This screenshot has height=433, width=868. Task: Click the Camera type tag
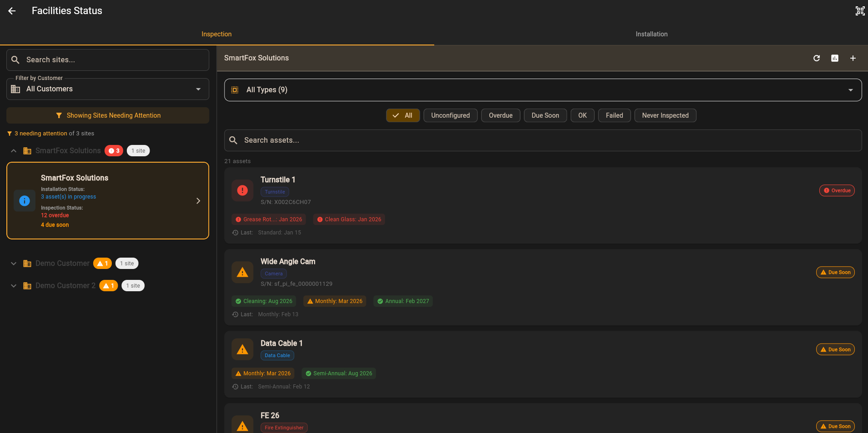(x=274, y=274)
